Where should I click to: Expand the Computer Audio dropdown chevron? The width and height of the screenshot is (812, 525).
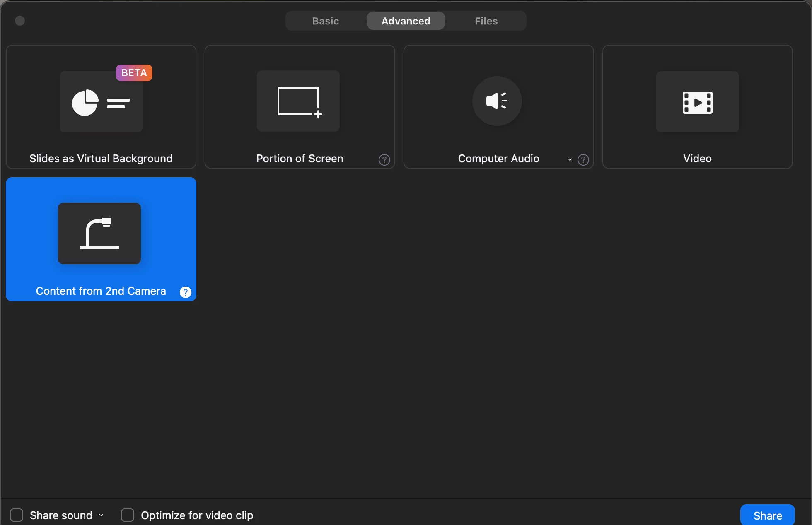(x=570, y=160)
